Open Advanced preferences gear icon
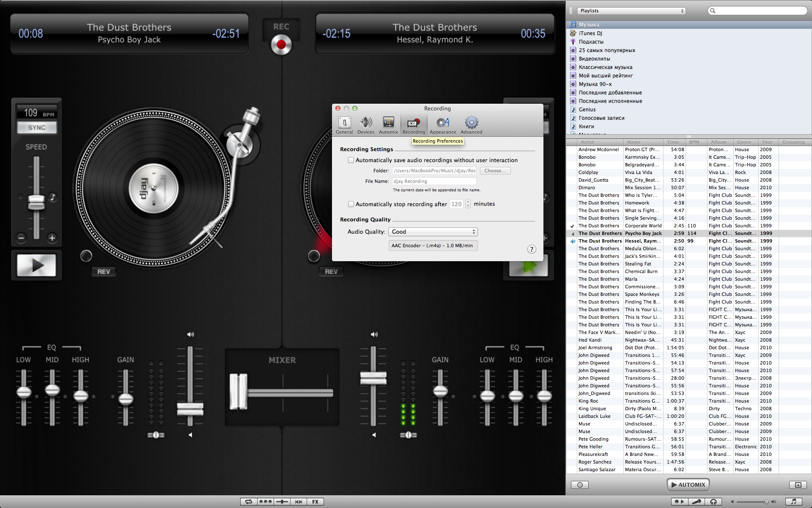 point(471,125)
